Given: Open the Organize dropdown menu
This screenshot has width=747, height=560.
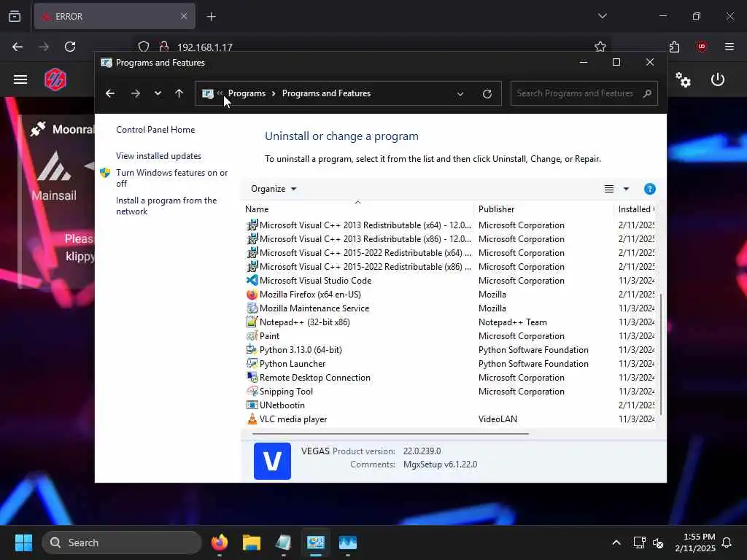Looking at the screenshot, I should pos(274,189).
